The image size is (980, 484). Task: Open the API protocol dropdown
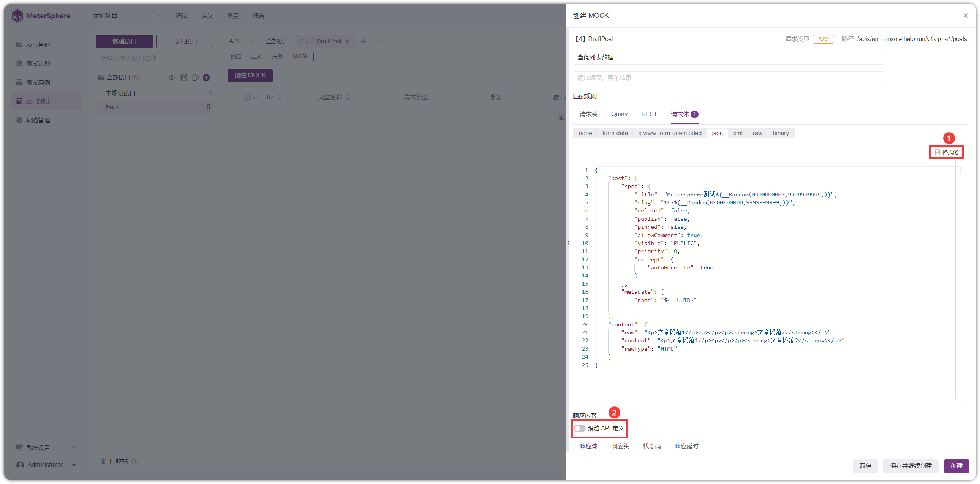[241, 41]
